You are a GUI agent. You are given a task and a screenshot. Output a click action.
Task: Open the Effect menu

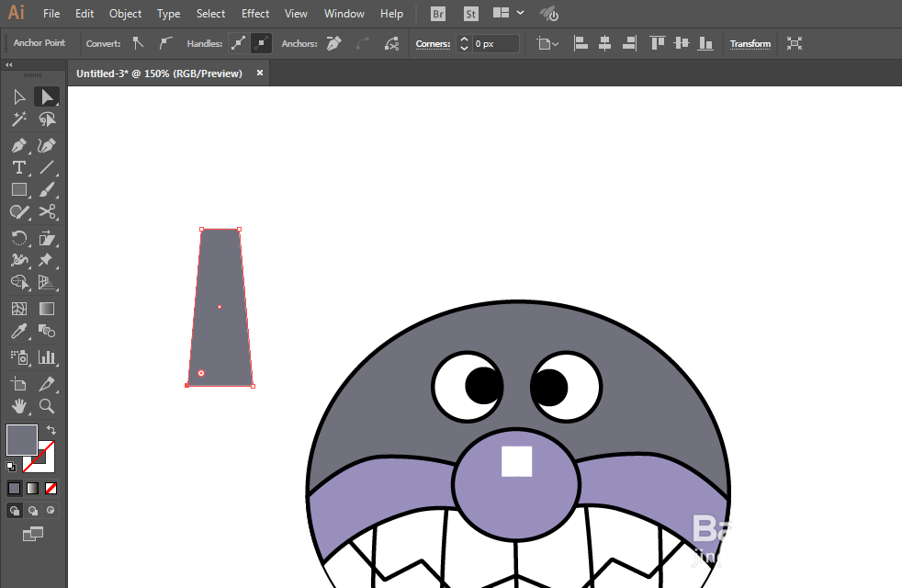pyautogui.click(x=254, y=13)
